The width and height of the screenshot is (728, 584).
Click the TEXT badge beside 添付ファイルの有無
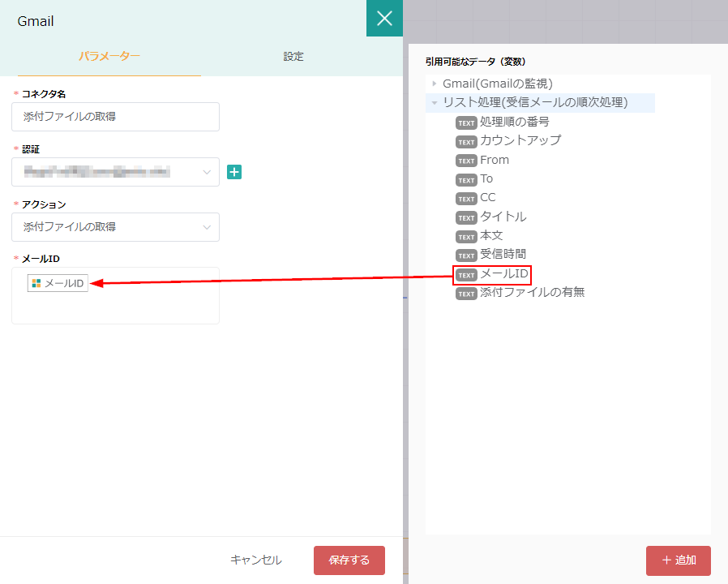point(466,293)
